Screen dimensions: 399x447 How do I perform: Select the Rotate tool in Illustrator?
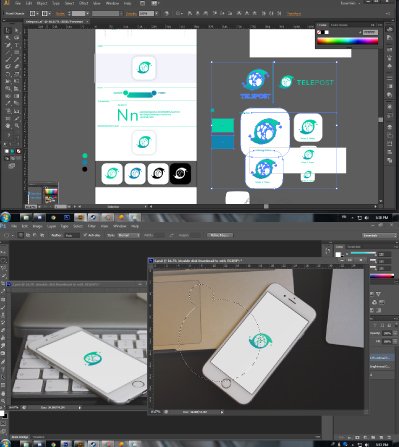(x=8, y=74)
